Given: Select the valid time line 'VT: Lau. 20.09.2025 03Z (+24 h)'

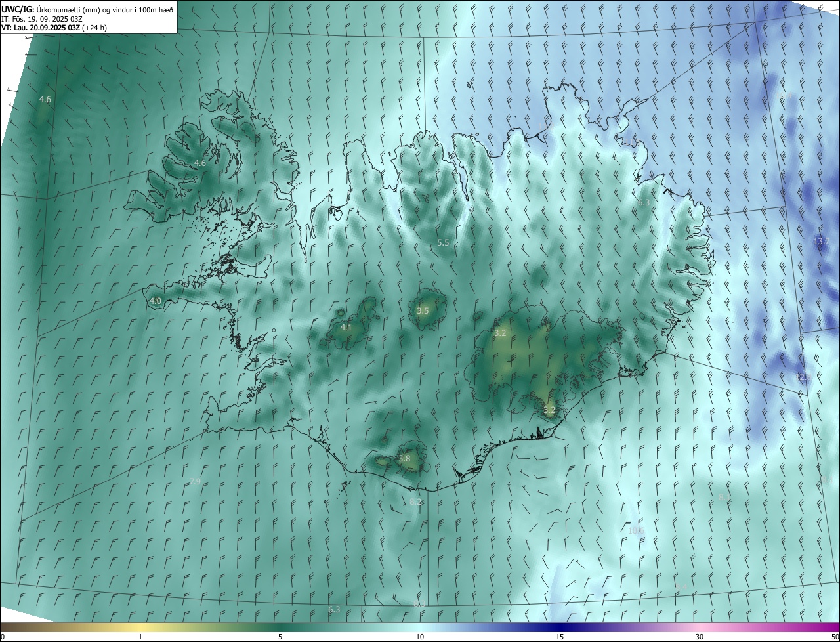Looking at the screenshot, I should point(54,28).
